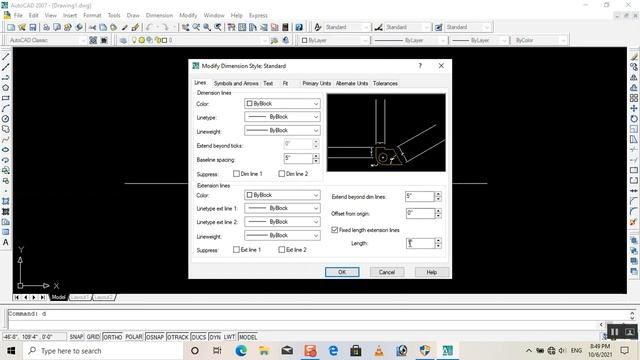Increase the fixed Length spinner value
This screenshot has height=360, width=640.
(438, 240)
